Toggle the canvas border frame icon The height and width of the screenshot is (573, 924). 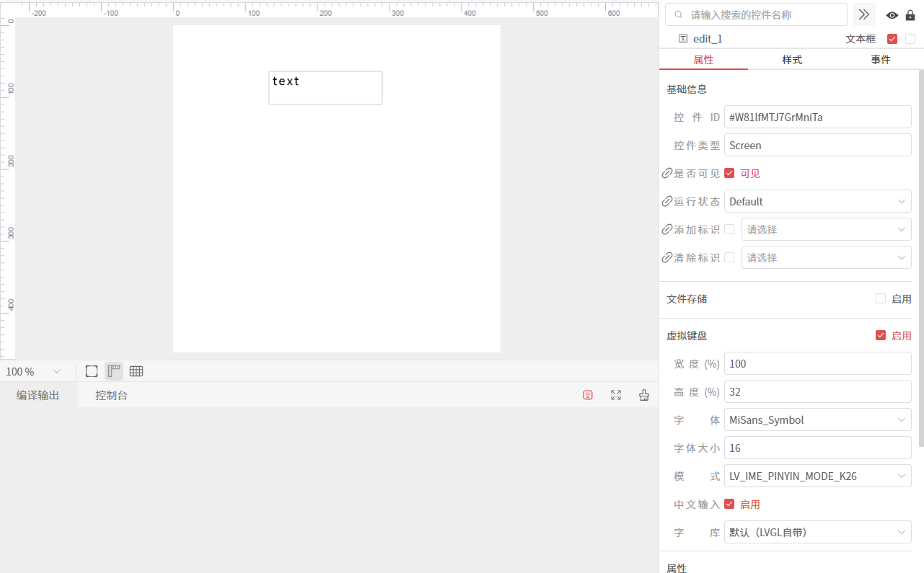(x=92, y=371)
